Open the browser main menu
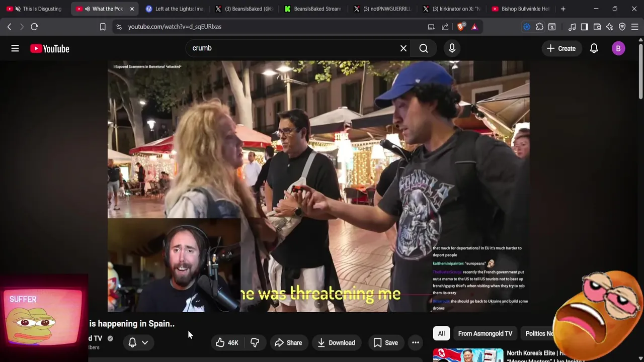 (635, 27)
